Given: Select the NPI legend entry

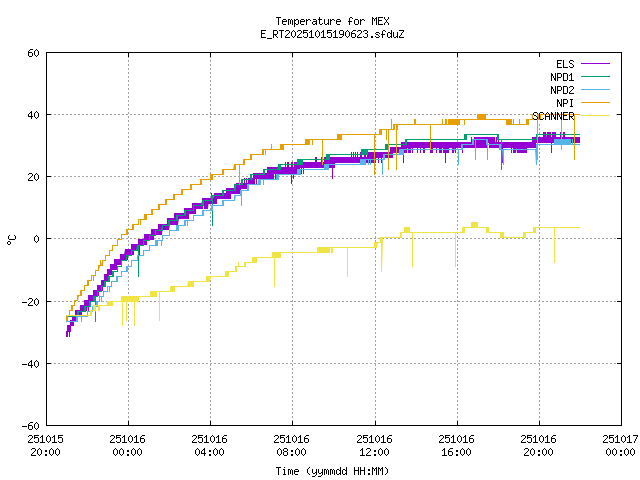Looking at the screenshot, I should pos(564,103).
